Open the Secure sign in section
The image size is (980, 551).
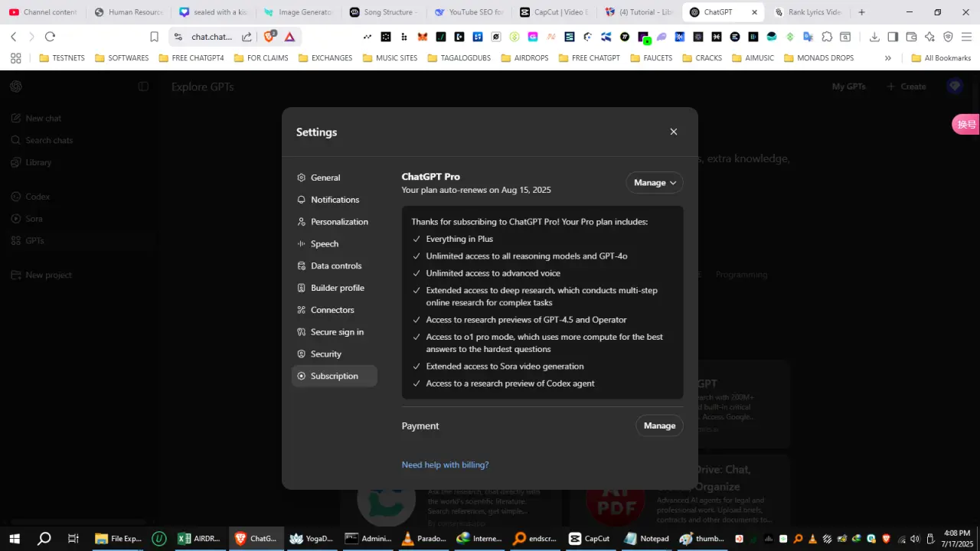[x=334, y=332]
